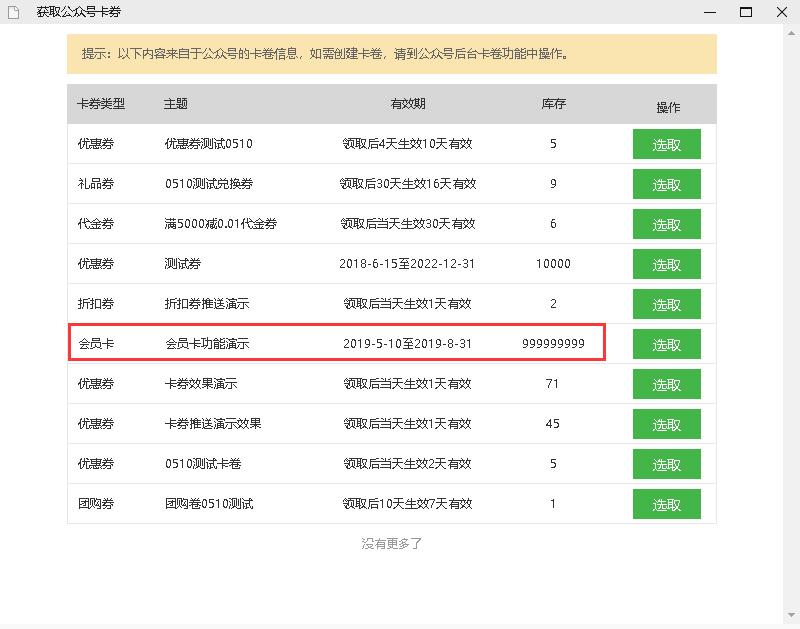Image resolution: width=800 pixels, height=629 pixels.
Task: Click validity 领取后10天生效7天有效
Action: [408, 504]
